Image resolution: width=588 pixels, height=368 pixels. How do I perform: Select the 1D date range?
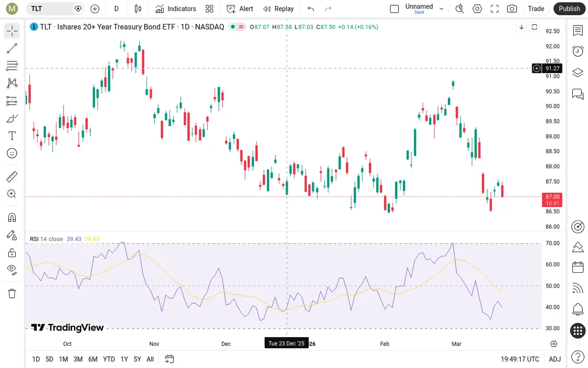pos(36,359)
